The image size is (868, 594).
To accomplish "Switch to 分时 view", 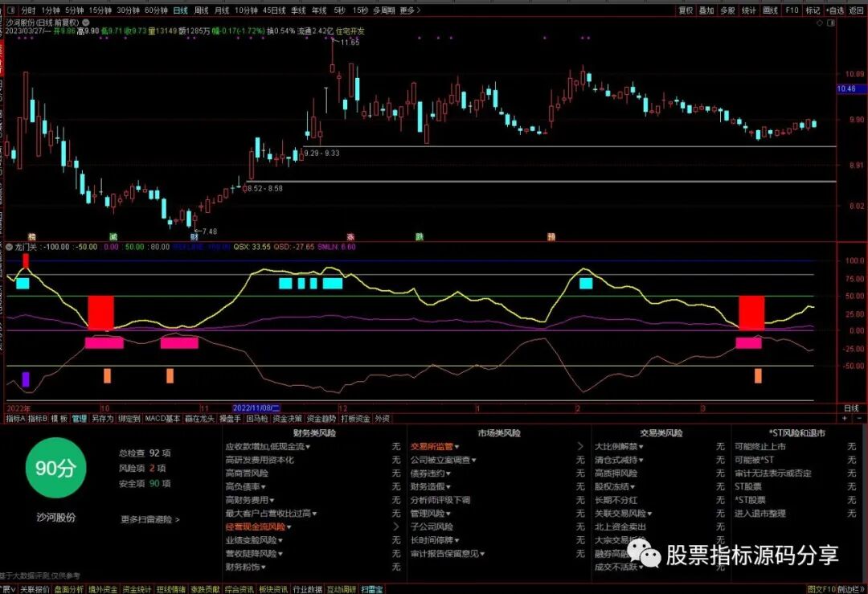I will point(28,10).
